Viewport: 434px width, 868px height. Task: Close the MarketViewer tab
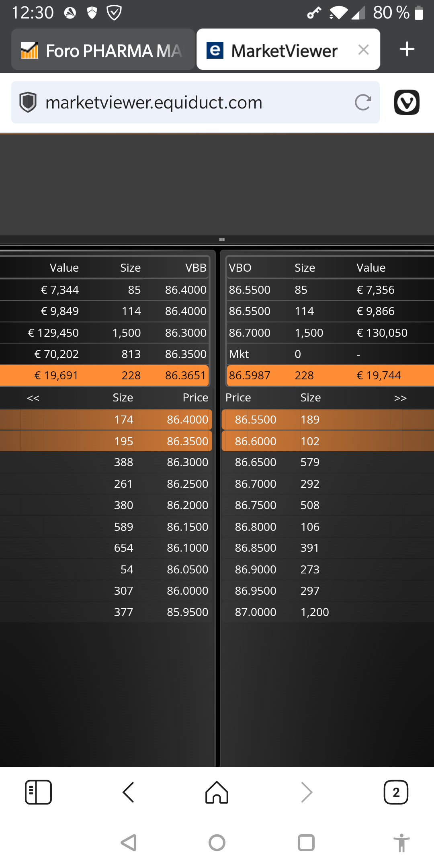(x=364, y=50)
